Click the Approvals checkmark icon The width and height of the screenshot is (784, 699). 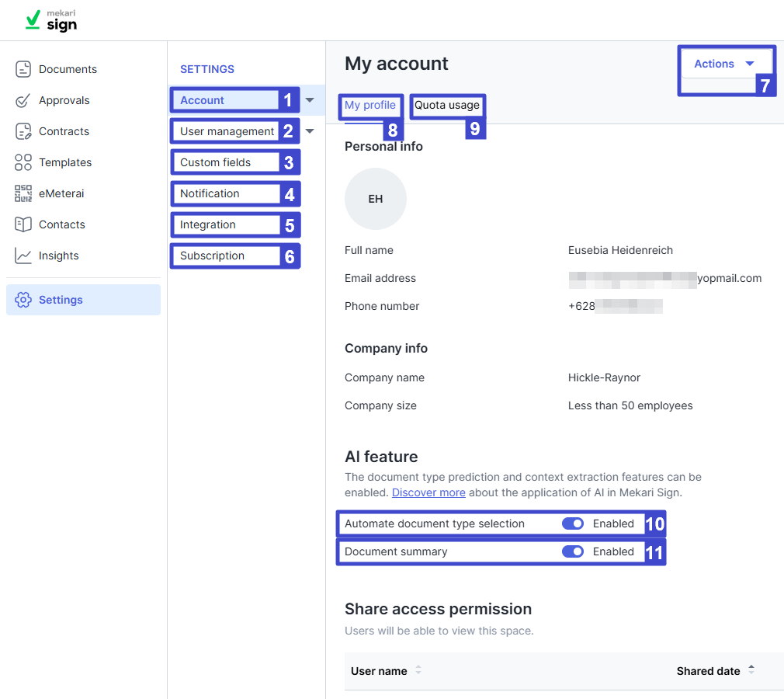click(23, 100)
